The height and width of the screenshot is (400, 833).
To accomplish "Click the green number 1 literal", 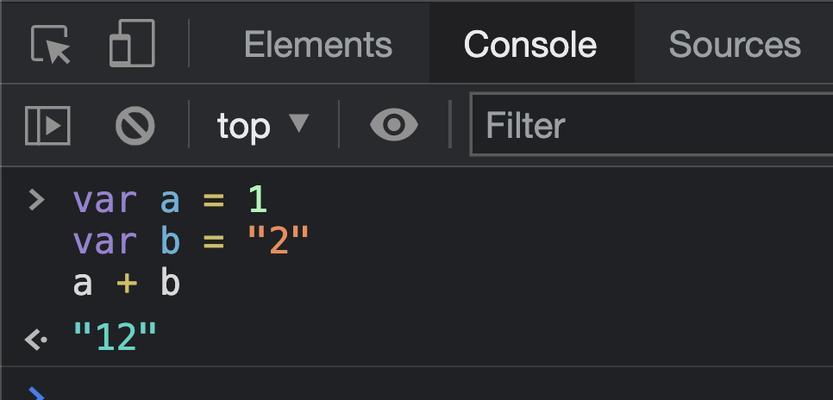I will (258, 201).
